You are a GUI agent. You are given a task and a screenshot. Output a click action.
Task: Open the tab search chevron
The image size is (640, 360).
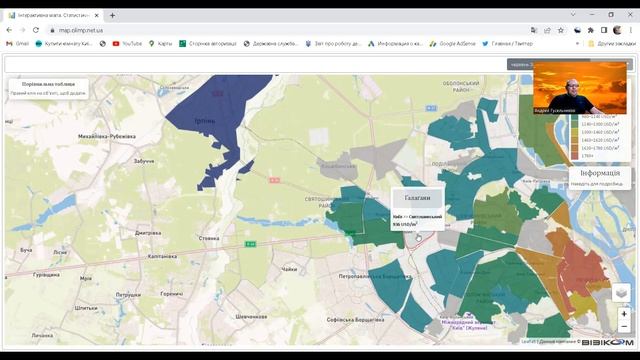coord(573,14)
